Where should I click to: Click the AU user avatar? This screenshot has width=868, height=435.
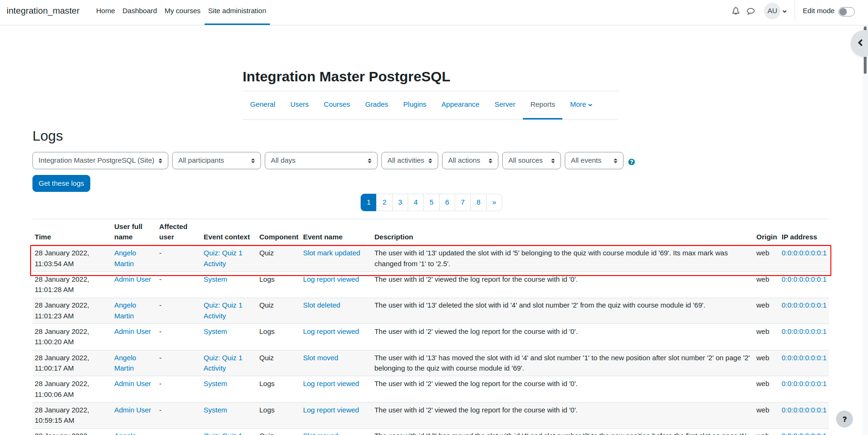tap(772, 11)
